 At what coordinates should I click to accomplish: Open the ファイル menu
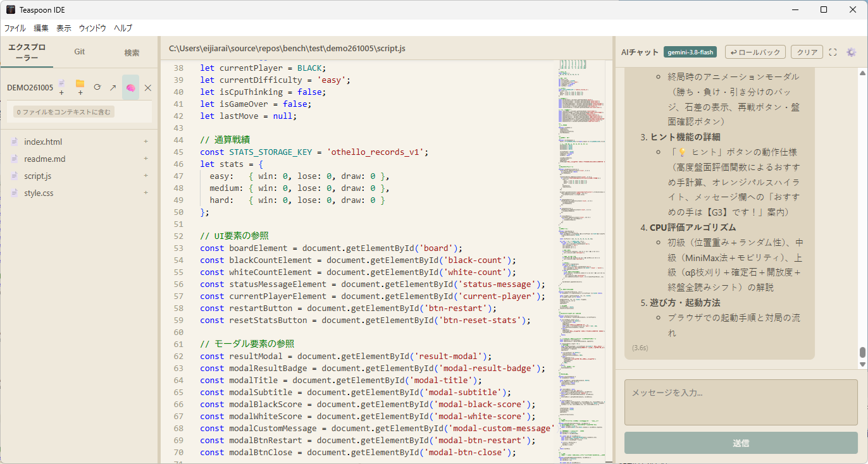click(15, 28)
